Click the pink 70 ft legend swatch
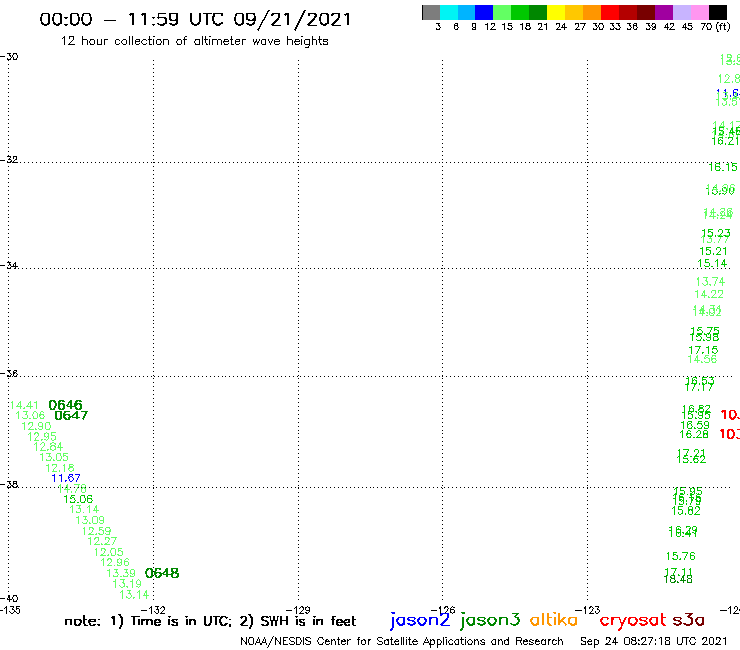This screenshot has height=650, width=740. point(700,12)
